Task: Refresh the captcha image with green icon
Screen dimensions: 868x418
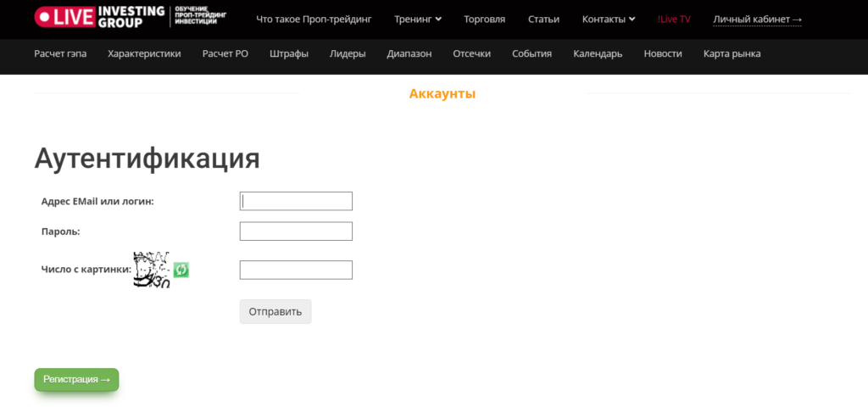Action: click(x=181, y=270)
